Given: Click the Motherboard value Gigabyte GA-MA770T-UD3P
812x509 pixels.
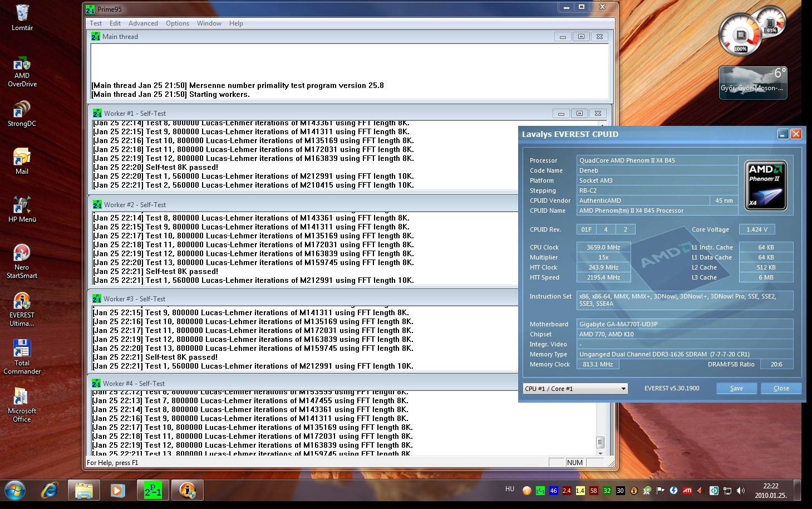Looking at the screenshot, I should (x=685, y=324).
